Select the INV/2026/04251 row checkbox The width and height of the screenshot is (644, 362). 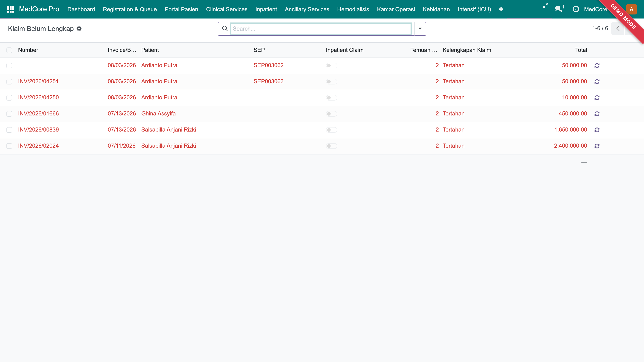click(9, 82)
